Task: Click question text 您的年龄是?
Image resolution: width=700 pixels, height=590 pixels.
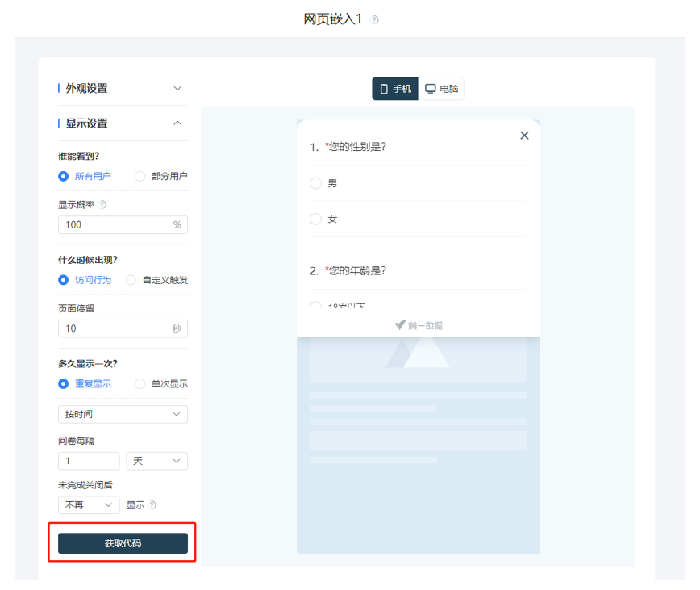Action: click(x=357, y=270)
